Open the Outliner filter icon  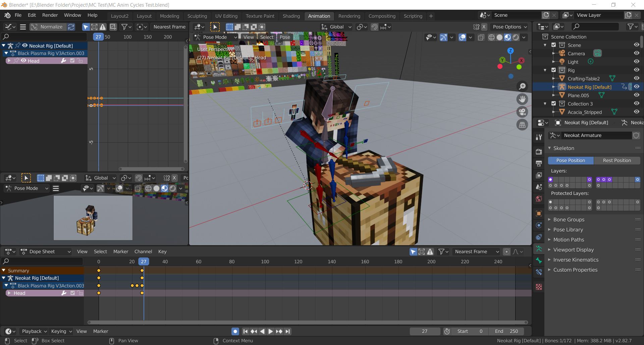tap(632, 26)
